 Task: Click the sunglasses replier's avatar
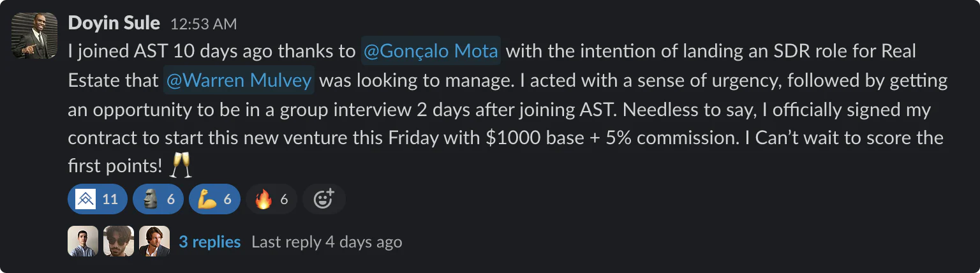pos(119,241)
